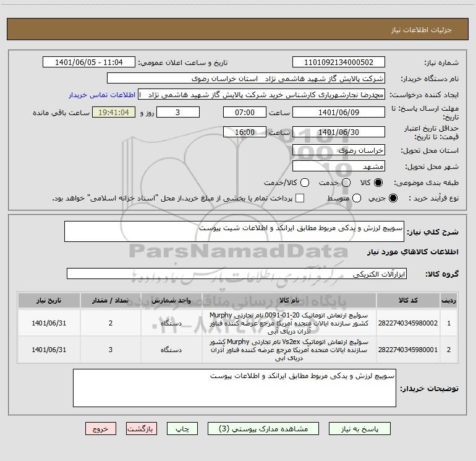Click the شماره نیاز number field

coord(339,62)
